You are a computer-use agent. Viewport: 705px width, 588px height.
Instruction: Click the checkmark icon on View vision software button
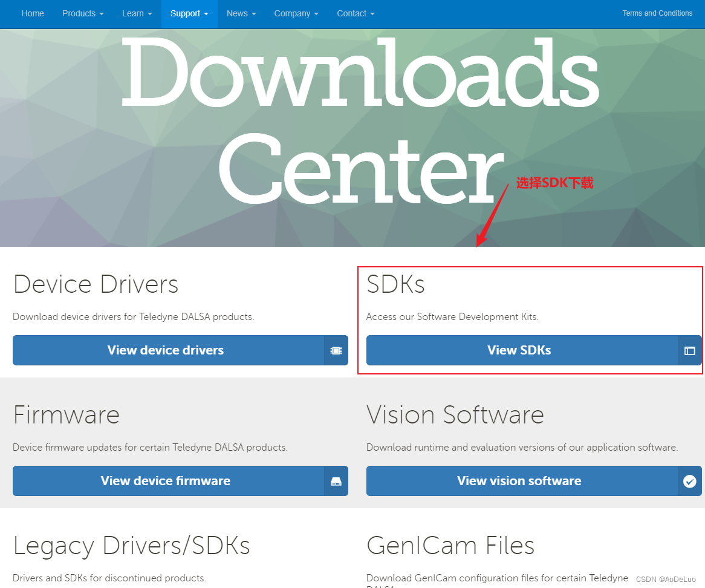[690, 481]
